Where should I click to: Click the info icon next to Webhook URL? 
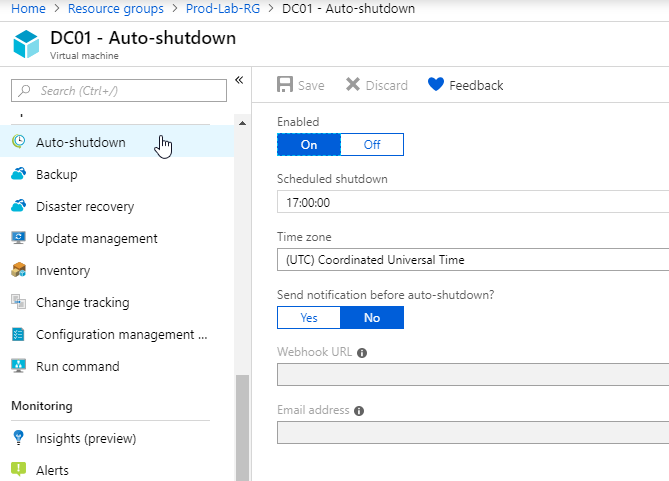pos(362,353)
